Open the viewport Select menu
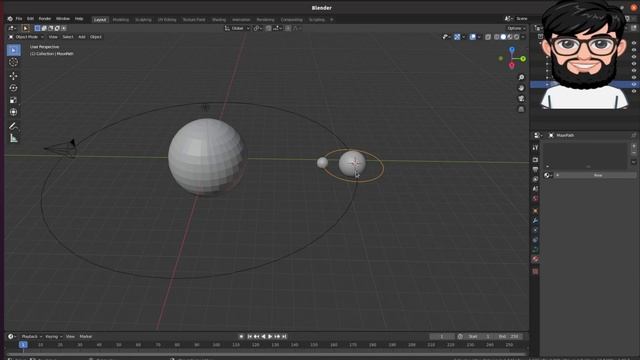 68,37
